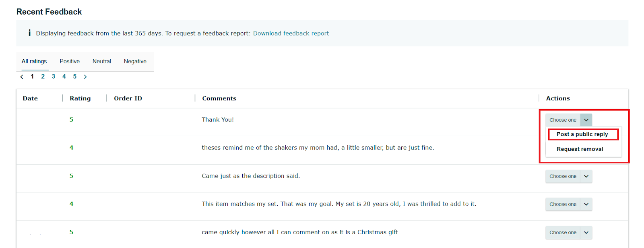Open the Choose one dropdown for the description-match feedback
The image size is (644, 248).
coord(568,176)
